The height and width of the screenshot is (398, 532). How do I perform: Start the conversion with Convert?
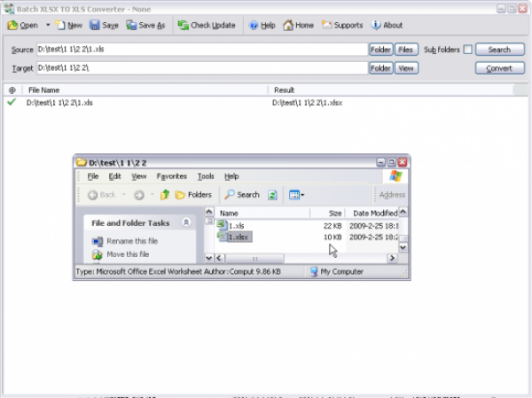[500, 68]
